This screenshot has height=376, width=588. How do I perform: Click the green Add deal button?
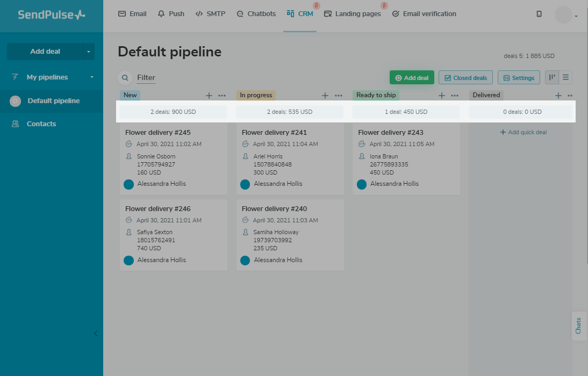point(412,78)
